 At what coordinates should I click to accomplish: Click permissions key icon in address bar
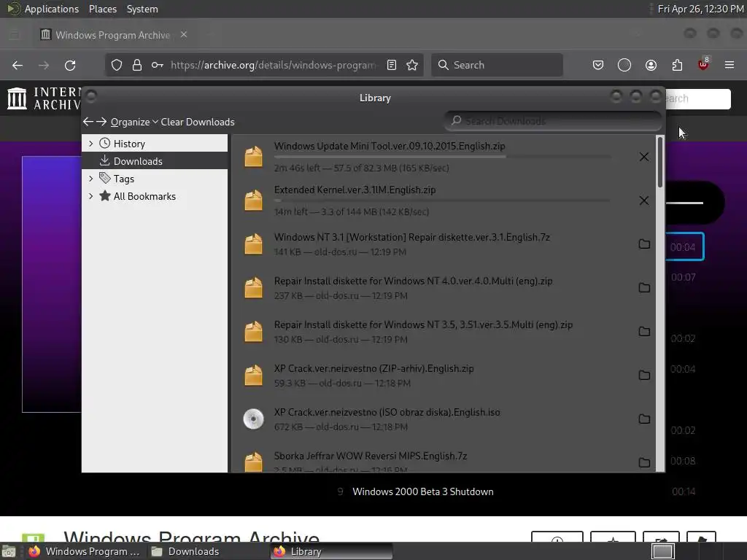158,65
